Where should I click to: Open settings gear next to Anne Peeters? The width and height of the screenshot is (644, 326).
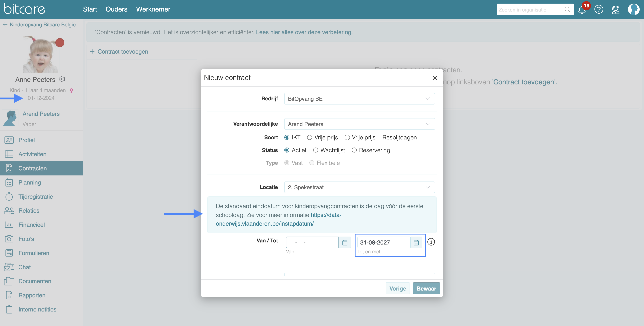(x=62, y=79)
